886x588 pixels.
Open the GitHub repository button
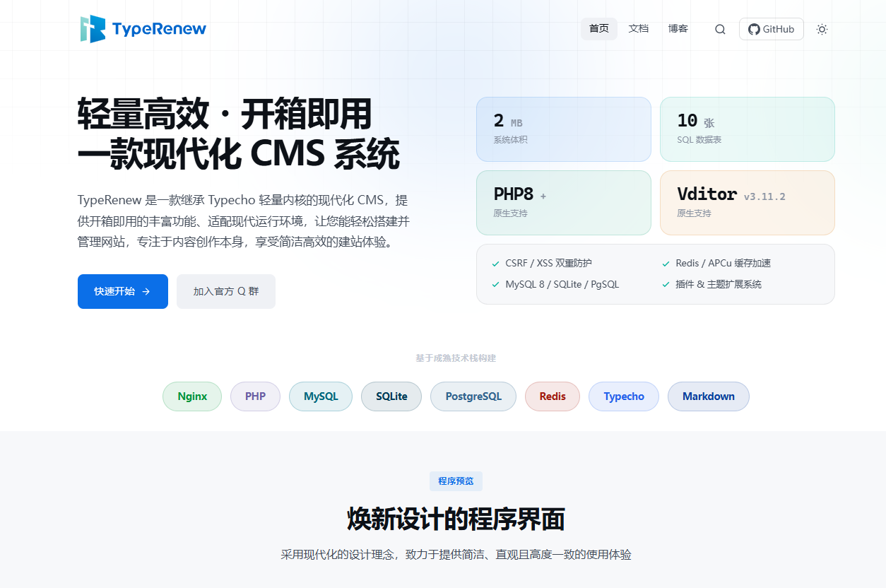click(772, 29)
